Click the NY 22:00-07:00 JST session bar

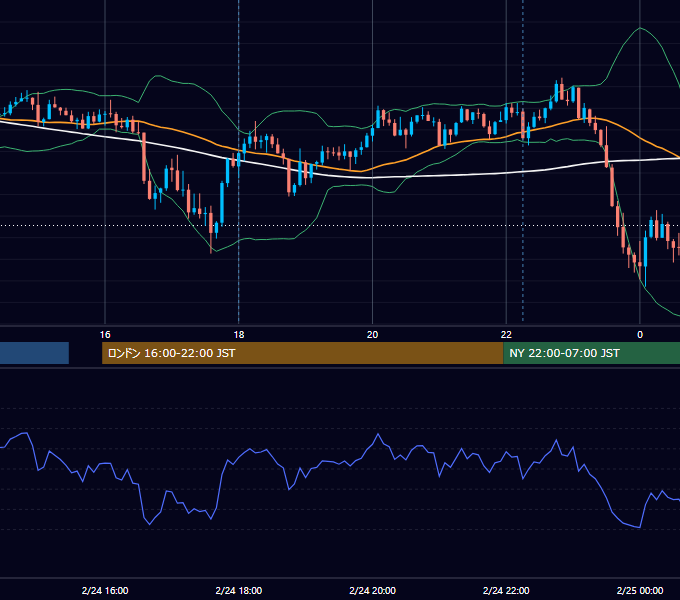click(x=592, y=353)
